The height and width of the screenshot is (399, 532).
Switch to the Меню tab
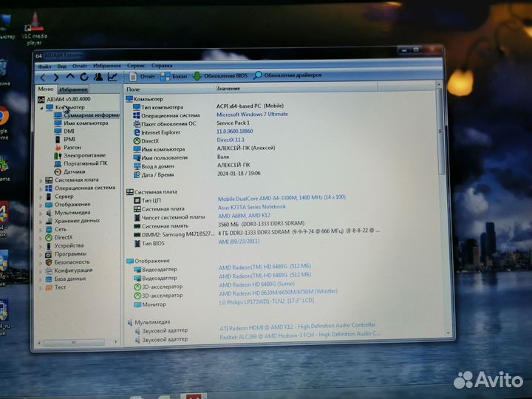click(x=46, y=89)
